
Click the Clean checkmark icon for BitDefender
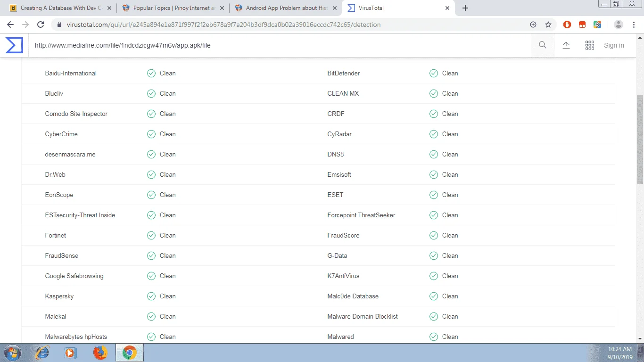[433, 74]
